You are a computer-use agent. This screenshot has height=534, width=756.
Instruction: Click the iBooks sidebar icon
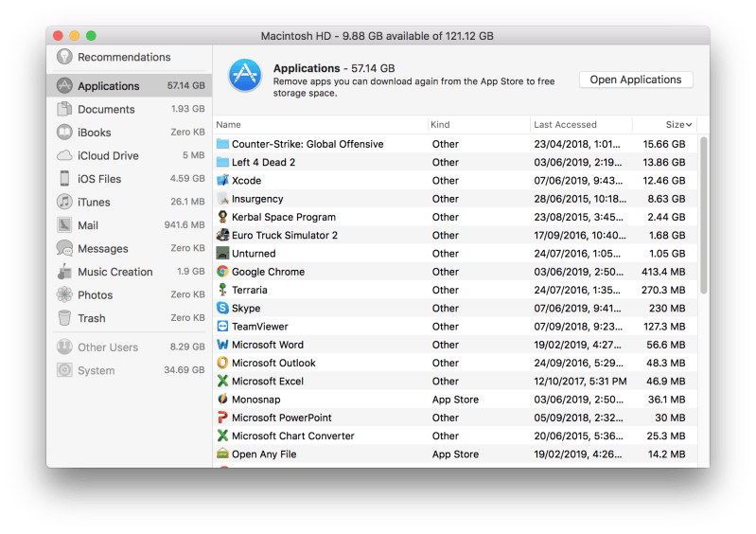point(64,133)
